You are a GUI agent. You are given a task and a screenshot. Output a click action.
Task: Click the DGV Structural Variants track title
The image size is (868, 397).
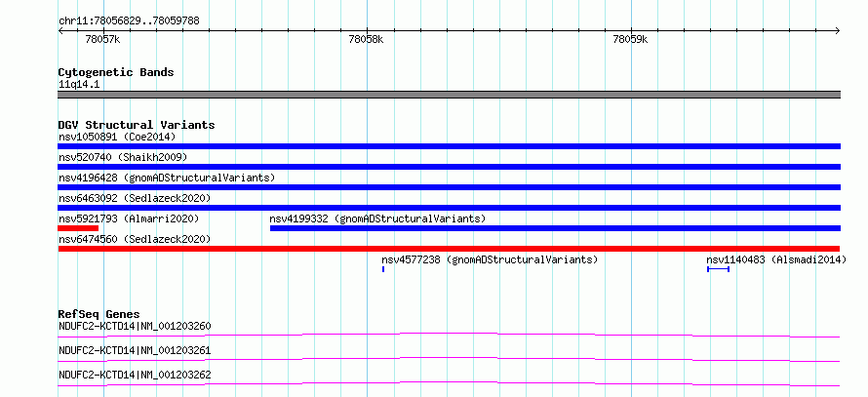137,125
